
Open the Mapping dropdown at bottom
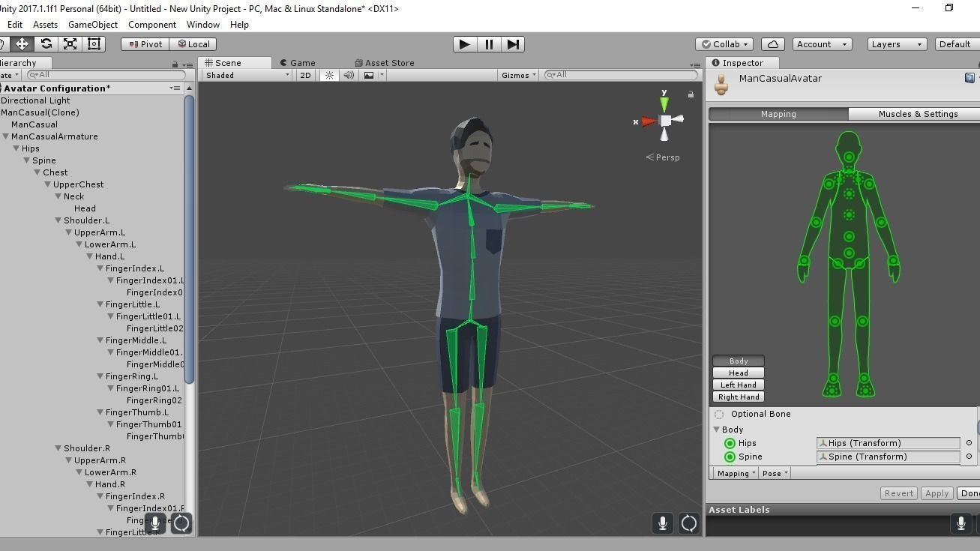click(735, 473)
